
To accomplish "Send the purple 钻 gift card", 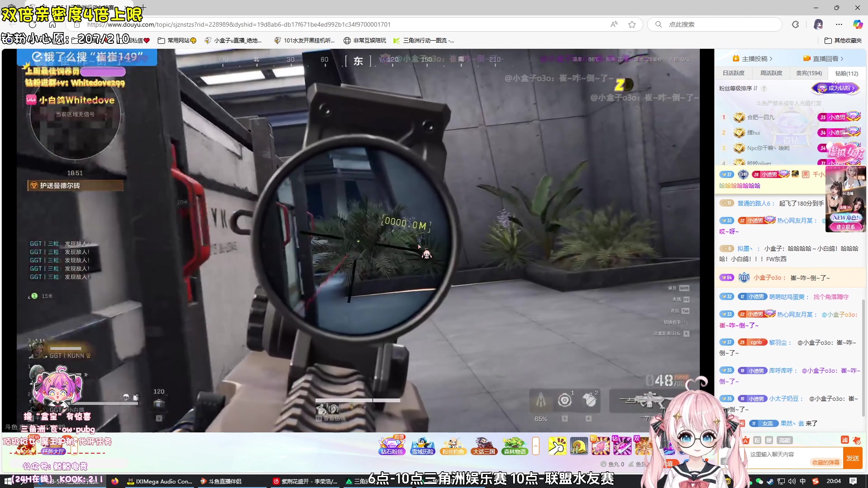I will [622, 446].
